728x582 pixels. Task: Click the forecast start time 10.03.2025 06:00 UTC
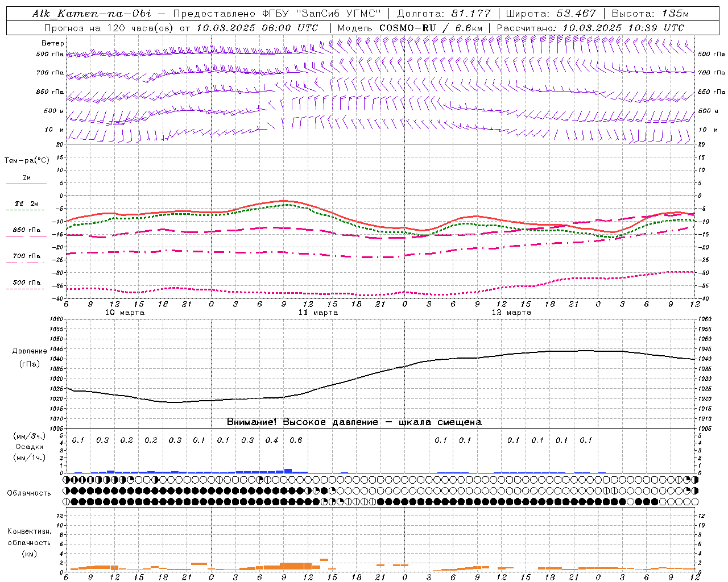[x=257, y=28]
